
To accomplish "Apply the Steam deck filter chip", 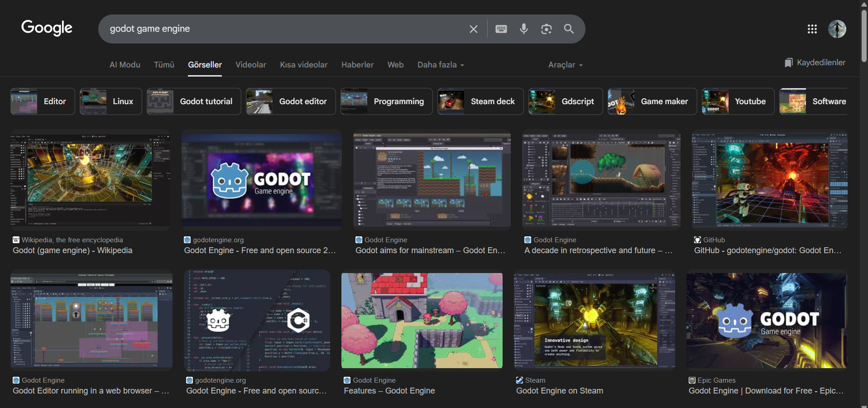I will (x=480, y=101).
